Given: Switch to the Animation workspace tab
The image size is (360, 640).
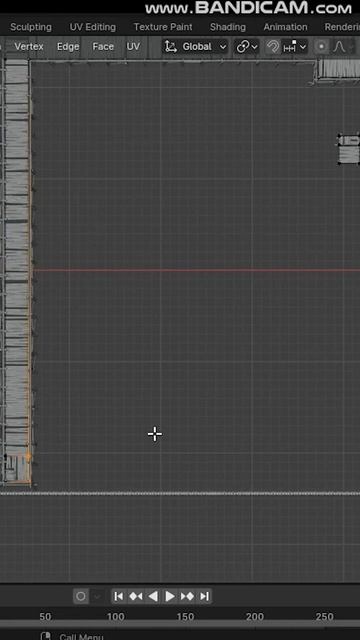Looking at the screenshot, I should tap(285, 27).
